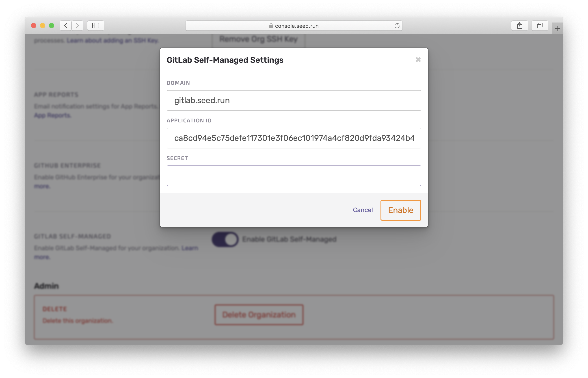Click the back navigation arrow icon
Image resolution: width=588 pixels, height=378 pixels.
[66, 26]
